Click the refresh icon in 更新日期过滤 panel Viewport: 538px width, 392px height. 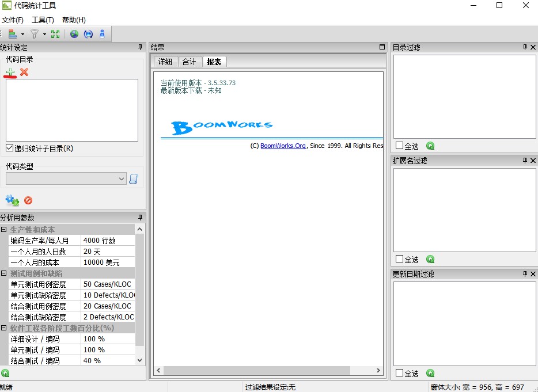pos(430,373)
